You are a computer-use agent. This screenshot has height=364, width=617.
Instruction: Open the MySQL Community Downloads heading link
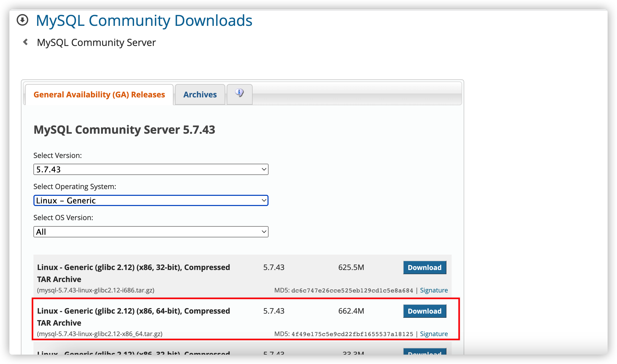[x=144, y=21]
